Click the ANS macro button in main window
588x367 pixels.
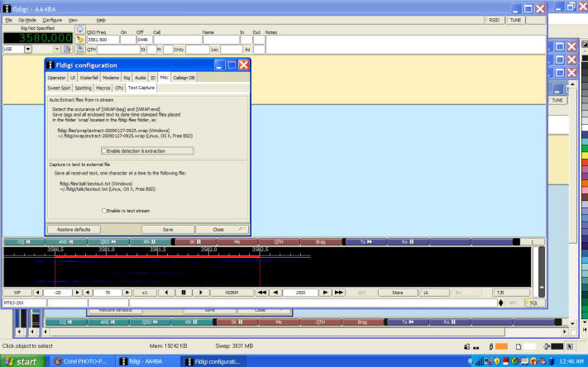pos(66,242)
